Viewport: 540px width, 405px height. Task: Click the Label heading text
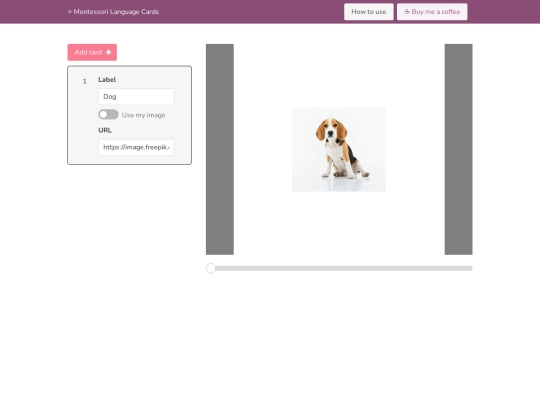pos(107,80)
